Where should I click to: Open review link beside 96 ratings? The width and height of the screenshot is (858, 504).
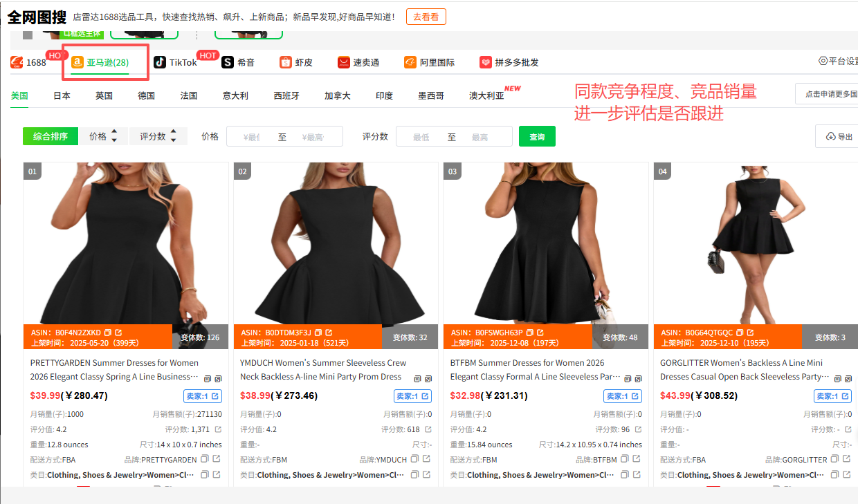[x=639, y=429]
